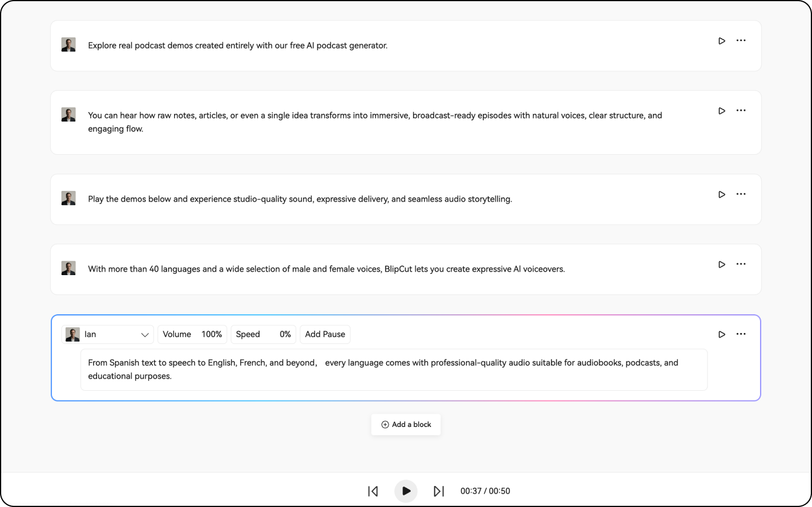Click Add a block
The image size is (812, 507).
click(x=405, y=425)
